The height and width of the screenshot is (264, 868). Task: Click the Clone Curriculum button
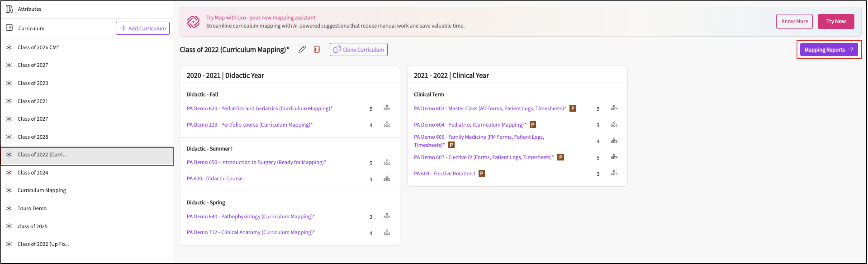click(358, 49)
